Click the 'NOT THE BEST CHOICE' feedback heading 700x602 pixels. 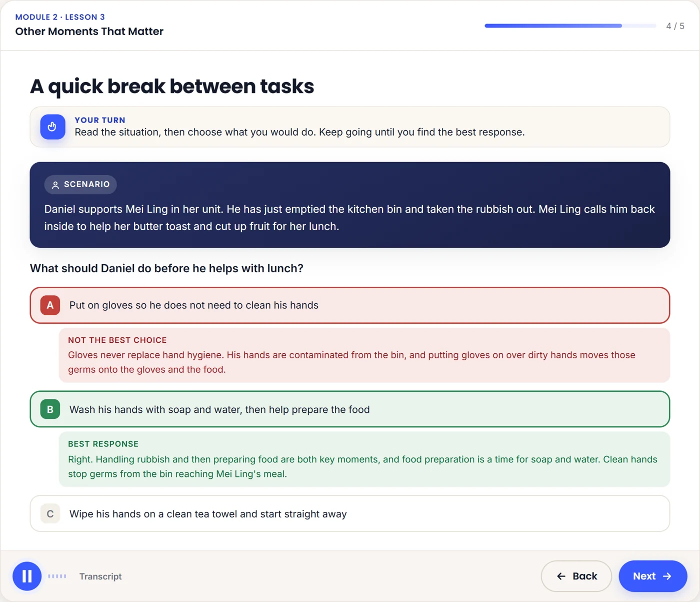coord(117,340)
